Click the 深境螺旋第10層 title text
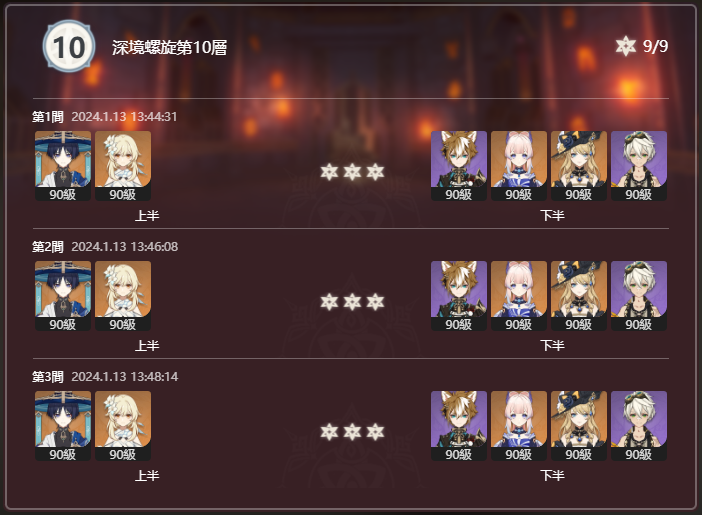This screenshot has width=702, height=515. (170, 47)
